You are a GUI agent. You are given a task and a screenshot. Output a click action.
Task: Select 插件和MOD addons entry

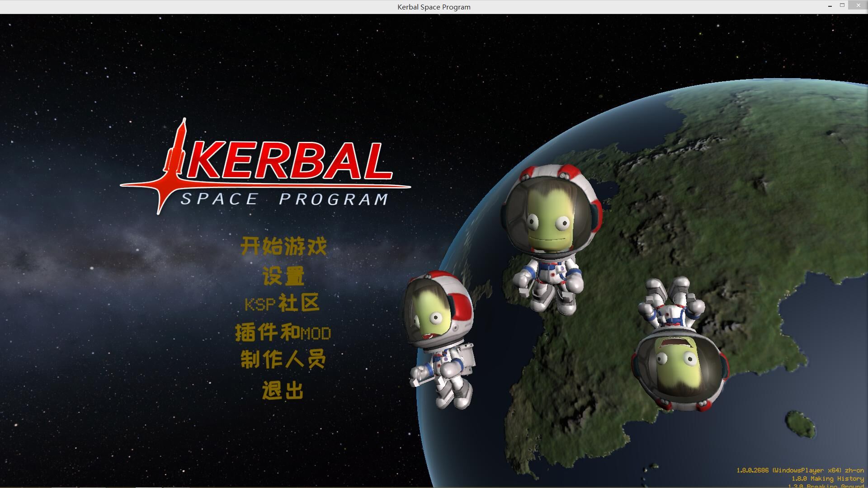click(x=283, y=333)
